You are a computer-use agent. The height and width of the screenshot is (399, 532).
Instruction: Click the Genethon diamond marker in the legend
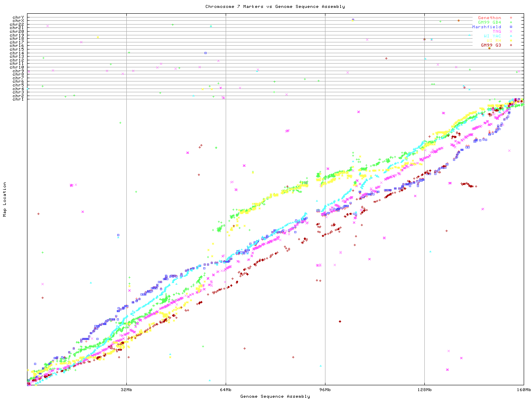click(511, 18)
